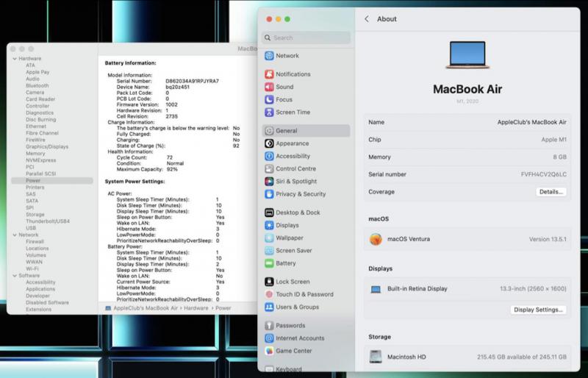Viewport: 588px width, 378px height.
Task: Click the Appearance icon
Action: (269, 143)
